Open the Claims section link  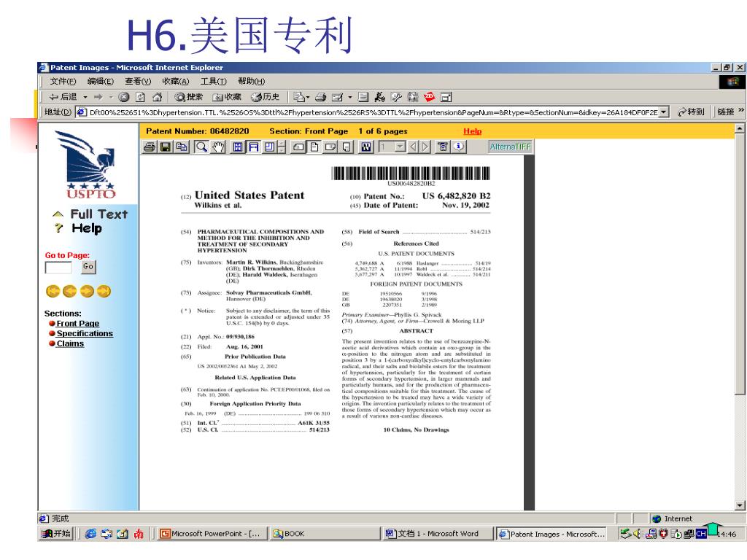pos(70,344)
